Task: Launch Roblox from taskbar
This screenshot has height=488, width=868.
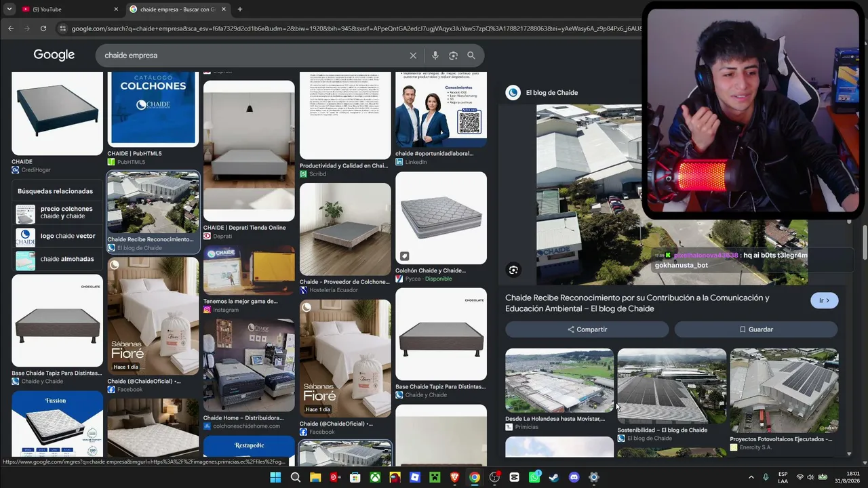Action: (x=414, y=477)
